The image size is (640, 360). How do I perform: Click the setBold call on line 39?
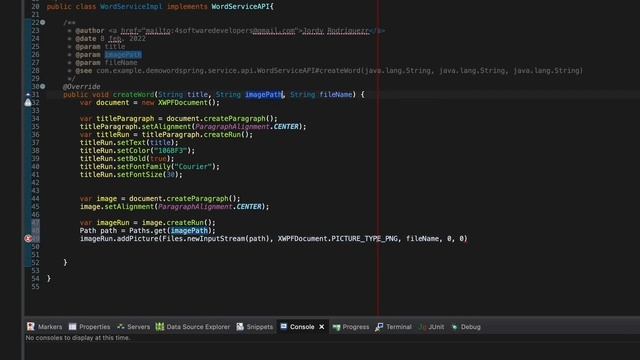tap(131, 159)
